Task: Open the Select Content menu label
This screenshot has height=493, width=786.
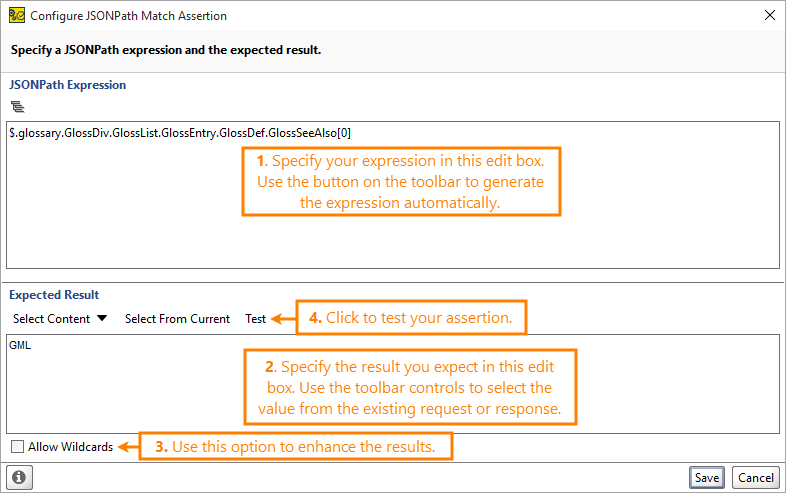Action: pyautogui.click(x=51, y=319)
